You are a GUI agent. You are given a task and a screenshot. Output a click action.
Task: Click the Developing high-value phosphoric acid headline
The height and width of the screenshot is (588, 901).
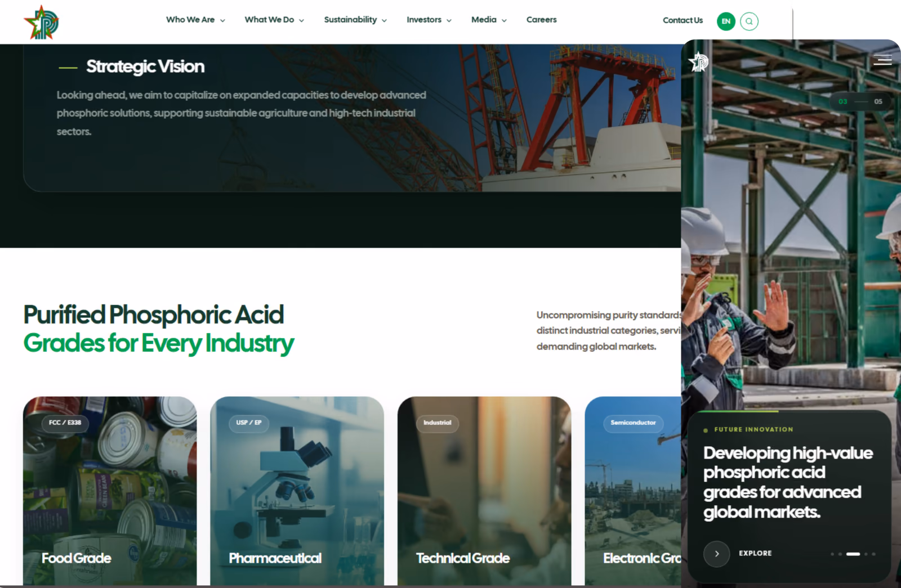tap(788, 482)
